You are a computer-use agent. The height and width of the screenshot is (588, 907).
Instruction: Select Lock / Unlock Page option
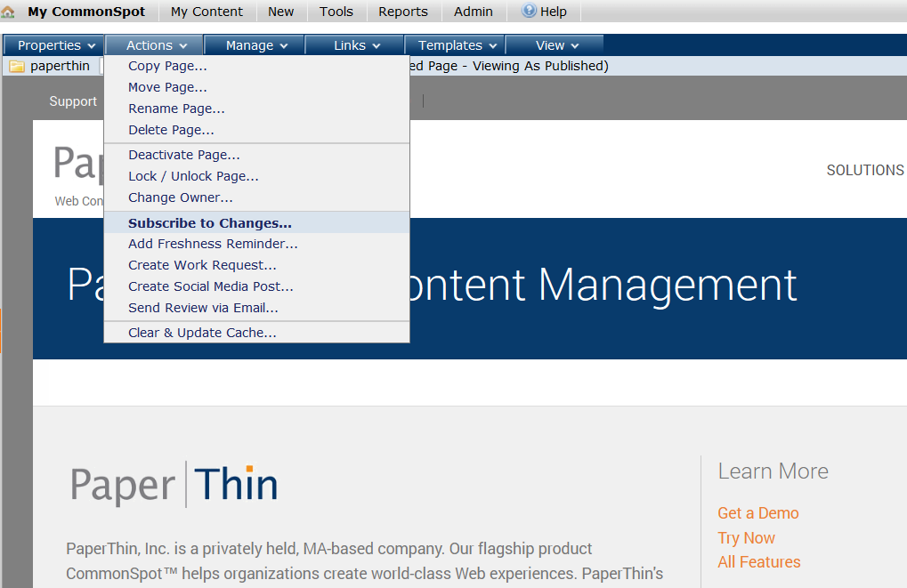[x=257, y=176]
